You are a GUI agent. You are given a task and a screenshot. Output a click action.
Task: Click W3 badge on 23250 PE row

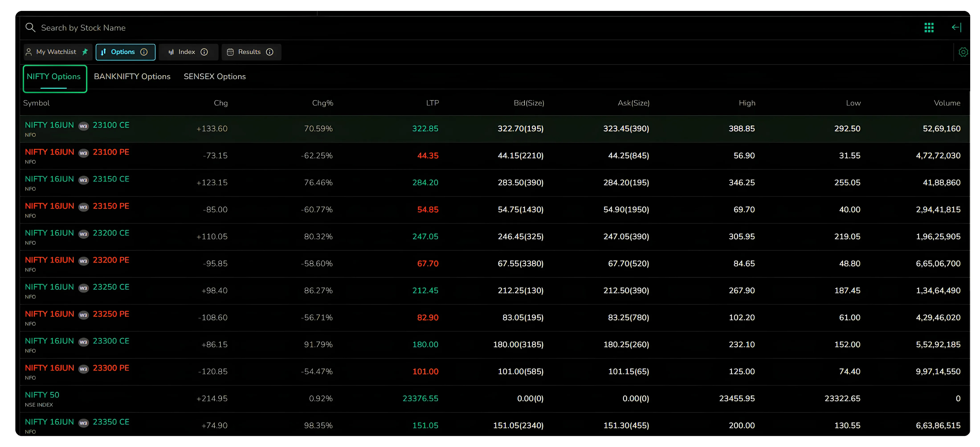pos(83,315)
